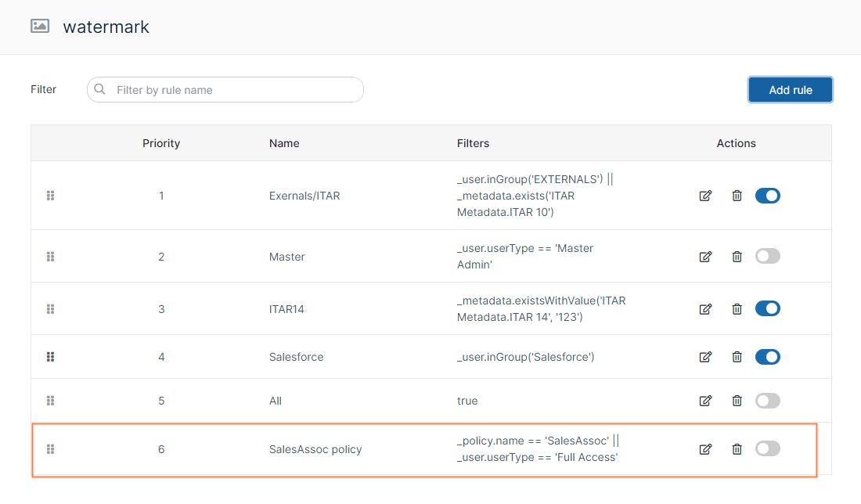Open edit for Master rule
Screen dimensions: 861x504
click(x=705, y=256)
